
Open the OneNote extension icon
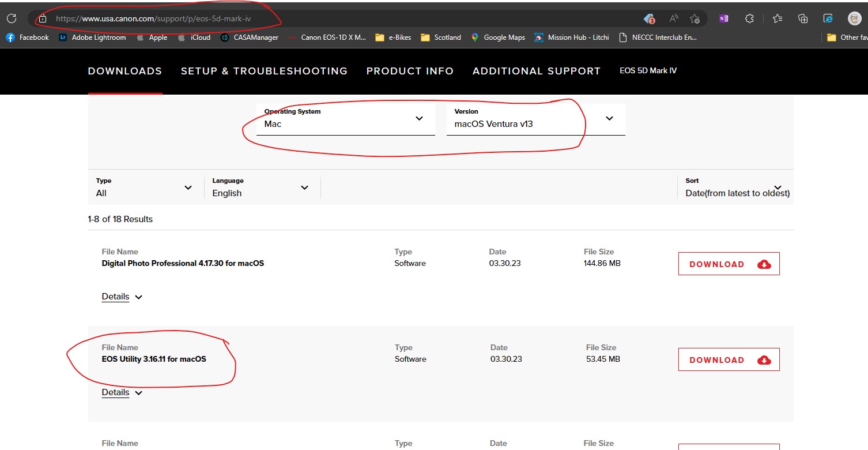click(723, 18)
